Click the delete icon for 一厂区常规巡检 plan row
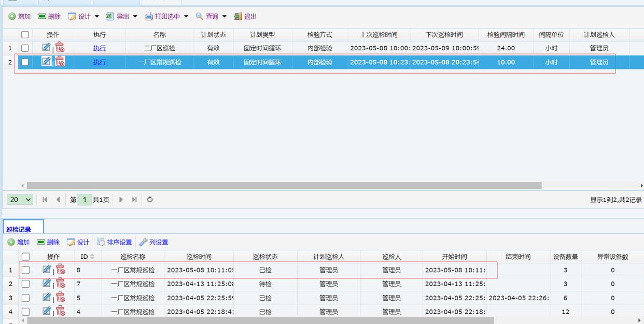The height and width of the screenshot is (324, 644). coord(60,62)
